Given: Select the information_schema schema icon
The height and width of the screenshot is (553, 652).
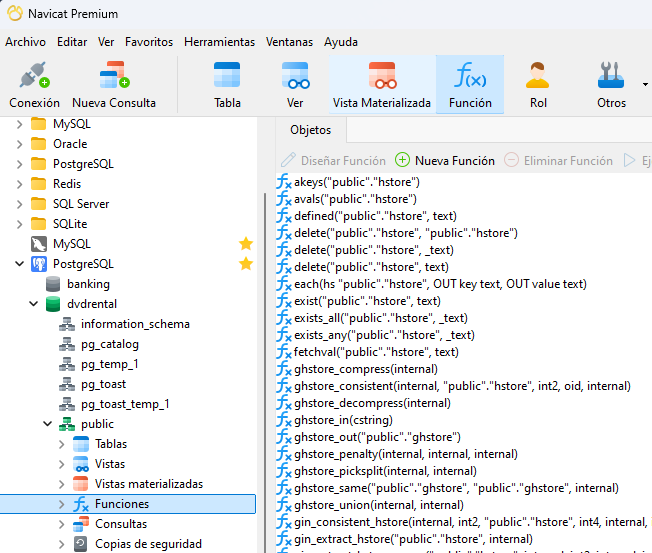Looking at the screenshot, I should pyautogui.click(x=67, y=324).
